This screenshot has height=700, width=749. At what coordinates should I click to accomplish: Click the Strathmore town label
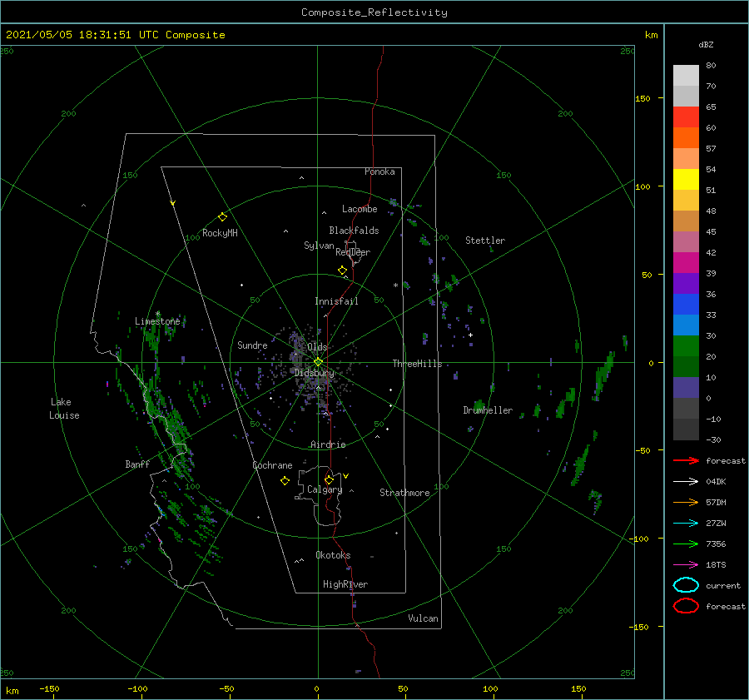point(404,493)
